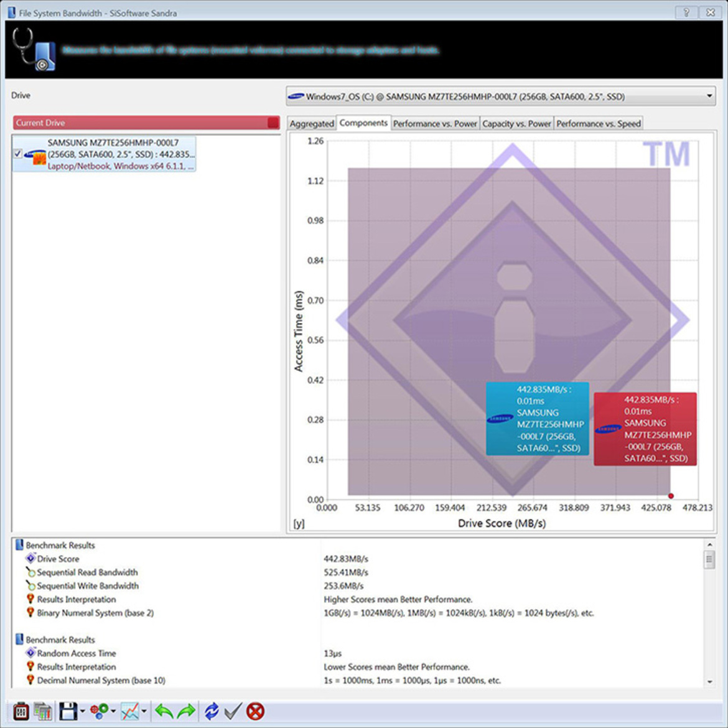The width and height of the screenshot is (728, 728).
Task: Click the stacked bar-charts icon in bottom toolbar
Action: (x=43, y=711)
